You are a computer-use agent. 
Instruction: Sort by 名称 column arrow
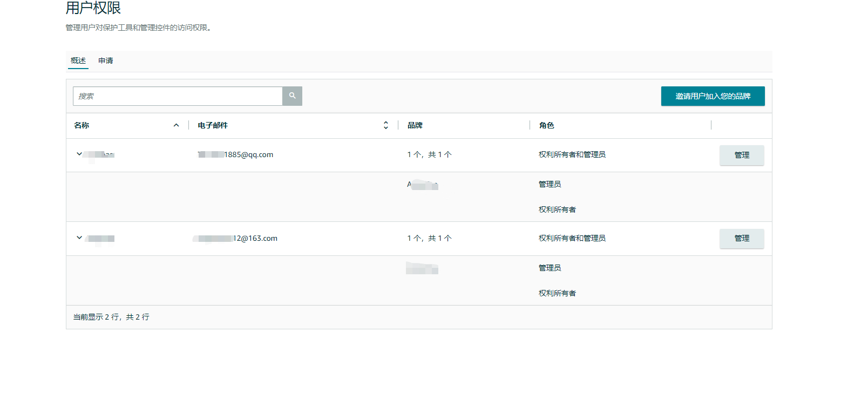176,125
